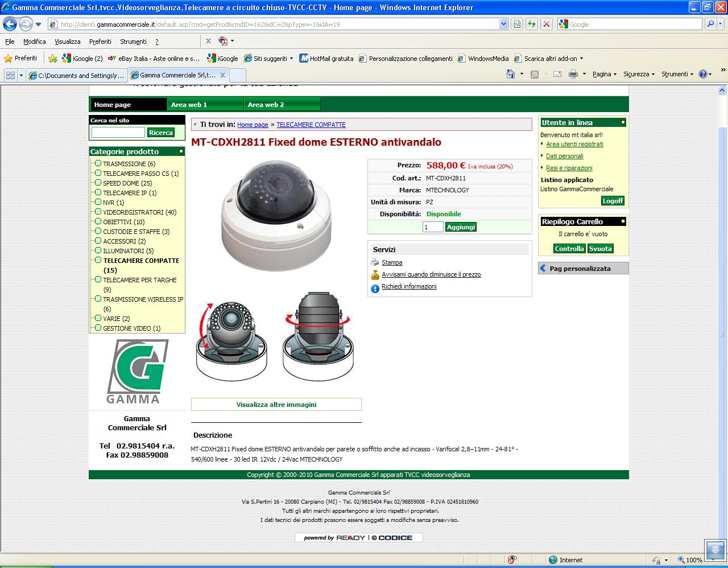Expand the Siti suggeriti dropdown
Viewport: 728px width, 568px height.
(x=292, y=58)
